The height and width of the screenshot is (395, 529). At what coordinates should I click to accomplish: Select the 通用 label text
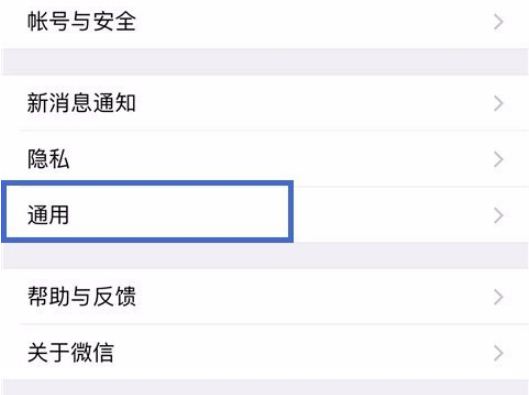point(48,215)
